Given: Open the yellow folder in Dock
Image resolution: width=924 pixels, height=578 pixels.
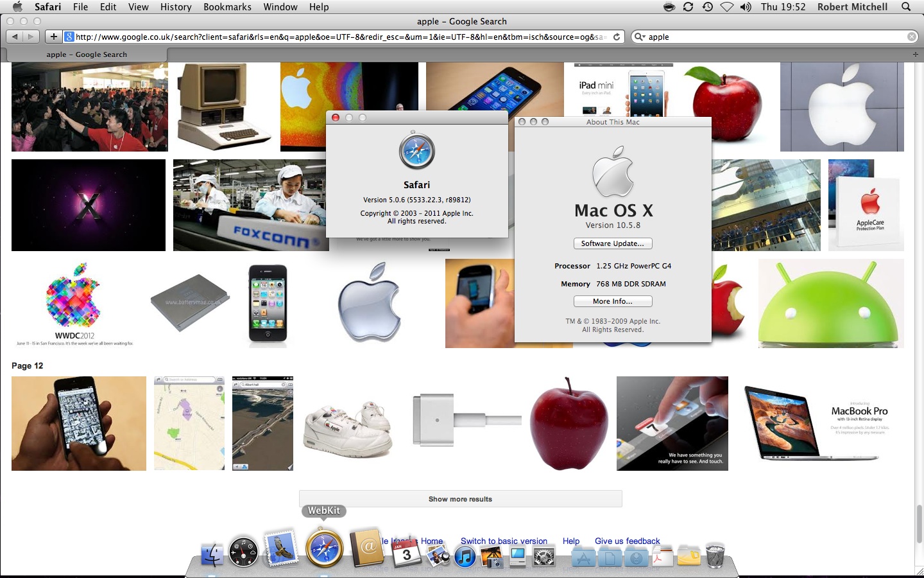Looking at the screenshot, I should coord(689,556).
